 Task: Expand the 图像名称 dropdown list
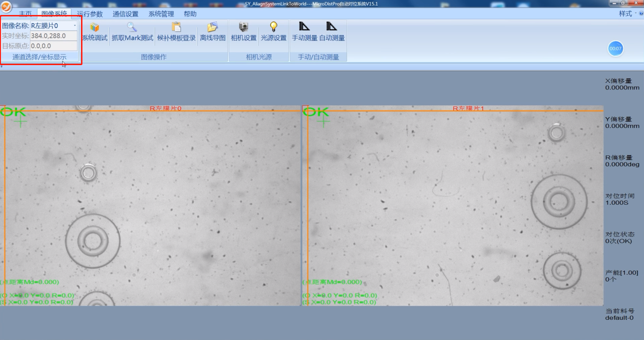coord(74,26)
